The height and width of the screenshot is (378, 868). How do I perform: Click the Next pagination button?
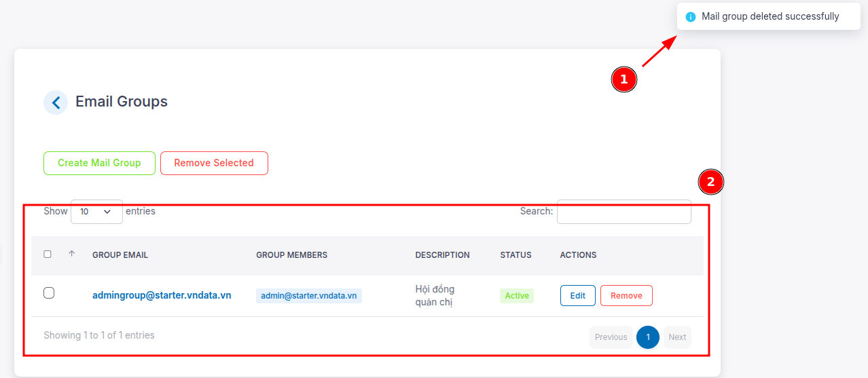677,337
